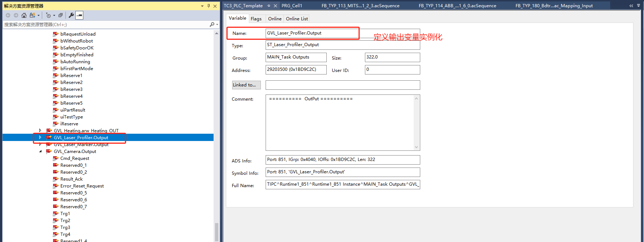Click the Type field ST_Laser_Profiler_Output
The height and width of the screenshot is (242, 644).
(343, 45)
